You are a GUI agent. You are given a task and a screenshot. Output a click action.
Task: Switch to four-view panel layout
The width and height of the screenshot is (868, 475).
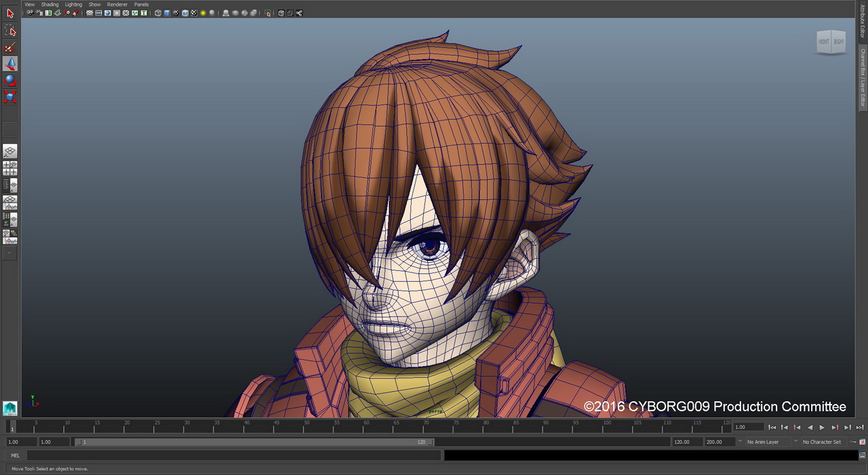[10, 168]
